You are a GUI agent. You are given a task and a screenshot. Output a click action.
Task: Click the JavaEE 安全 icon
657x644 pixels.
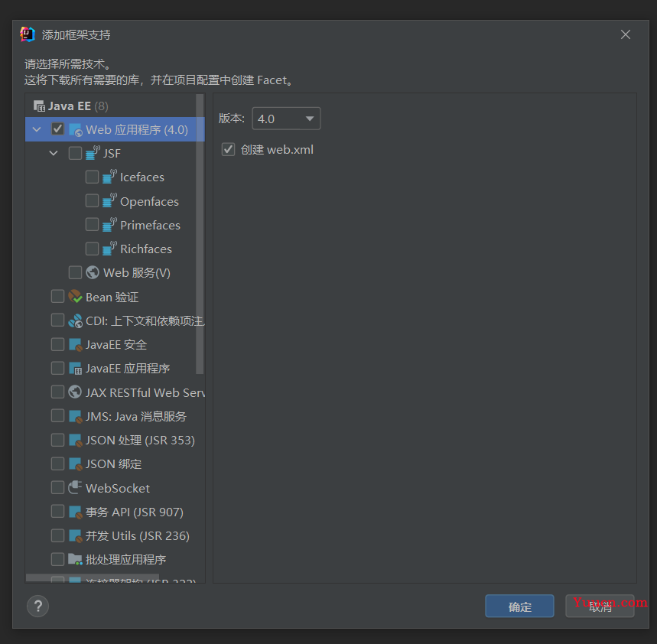click(x=75, y=345)
